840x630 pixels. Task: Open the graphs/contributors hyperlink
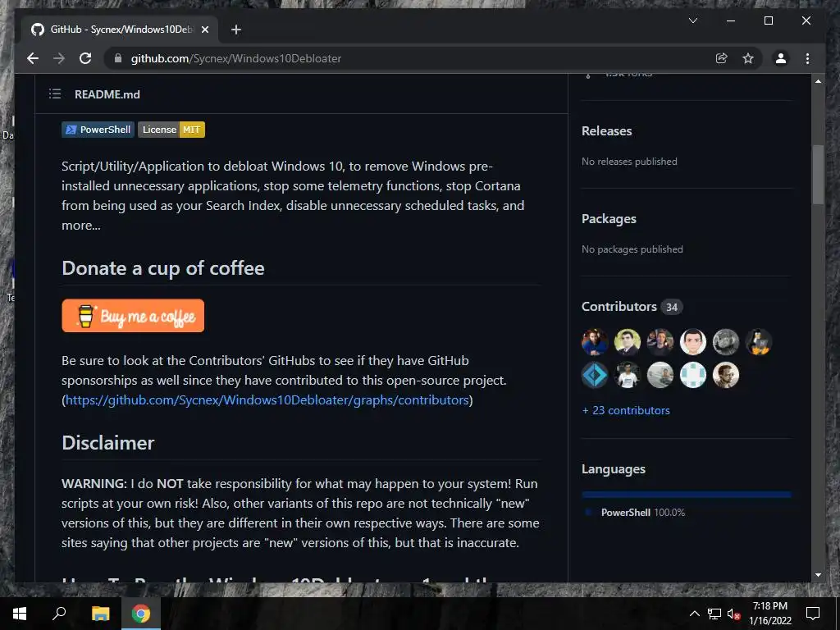tap(267, 400)
